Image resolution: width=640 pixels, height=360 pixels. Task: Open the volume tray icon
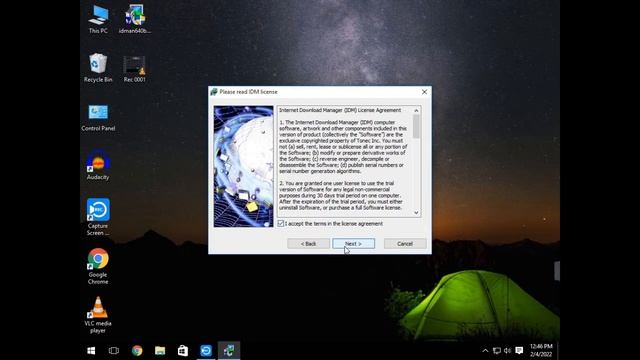pos(507,351)
